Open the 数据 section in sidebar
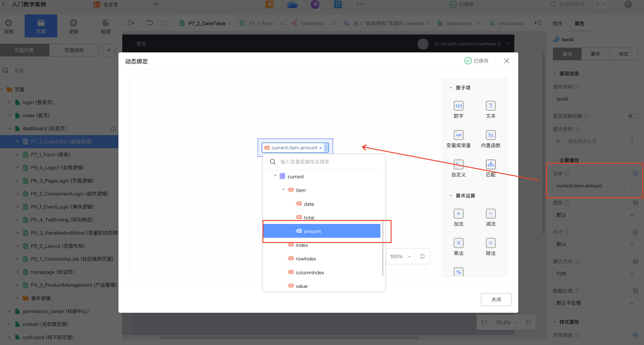Viewport: 644px width, 345px height. (106, 26)
